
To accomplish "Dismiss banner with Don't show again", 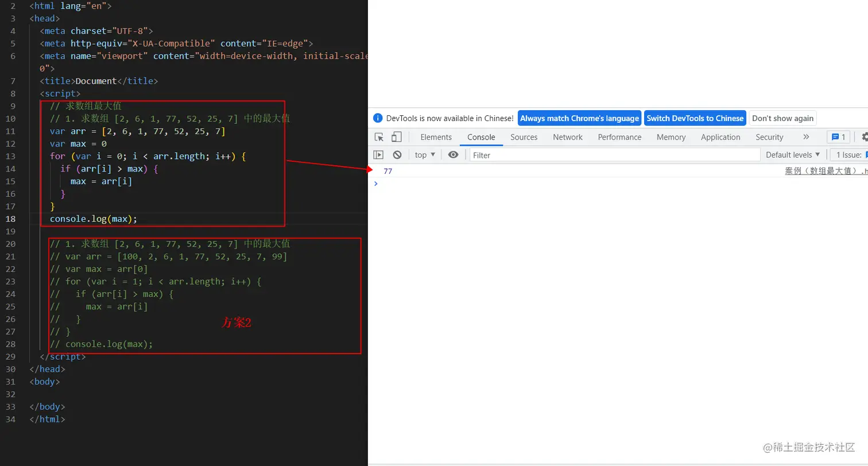I will click(x=783, y=118).
